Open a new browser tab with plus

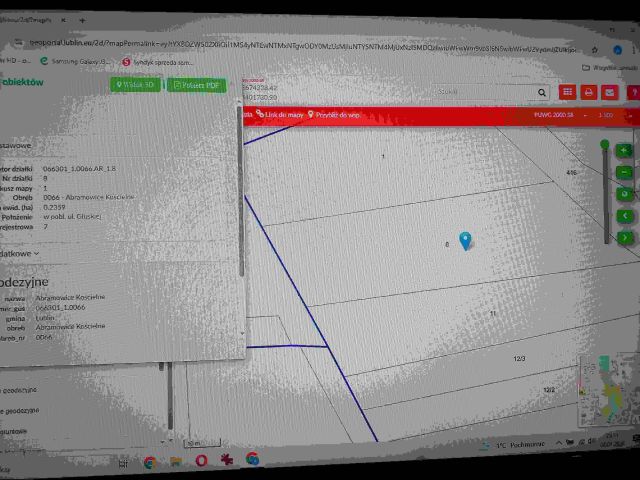[x=82, y=20]
